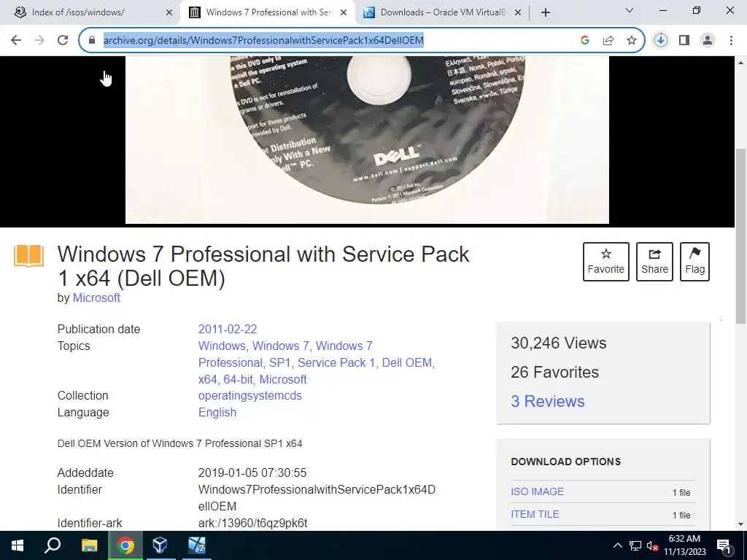Click the 26 Favorites text
Image resolution: width=747 pixels, height=560 pixels.
(x=554, y=372)
